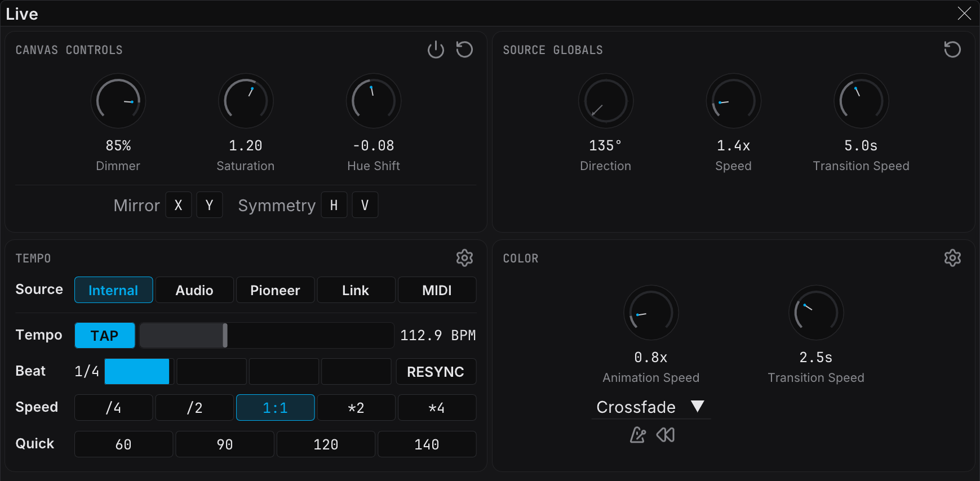This screenshot has height=481, width=980.
Task: Set quick tempo to 140
Action: pos(427,444)
